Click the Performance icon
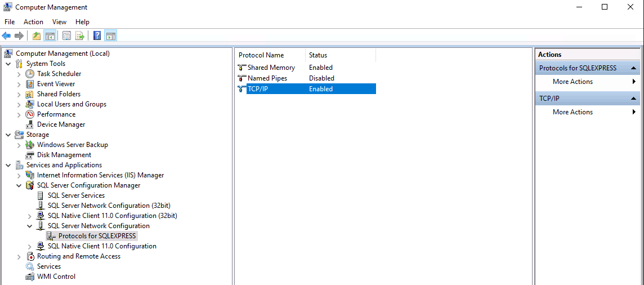Image resolution: width=644 pixels, height=285 pixels. click(x=30, y=114)
